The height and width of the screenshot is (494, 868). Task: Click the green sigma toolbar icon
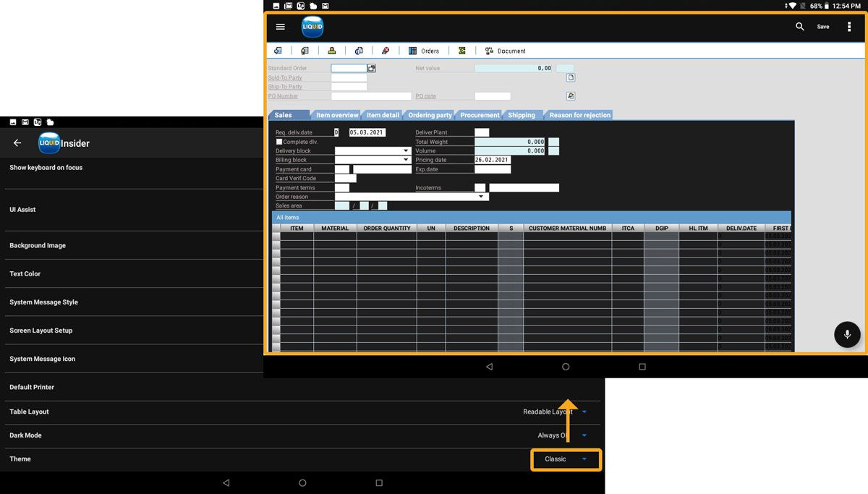pos(461,51)
